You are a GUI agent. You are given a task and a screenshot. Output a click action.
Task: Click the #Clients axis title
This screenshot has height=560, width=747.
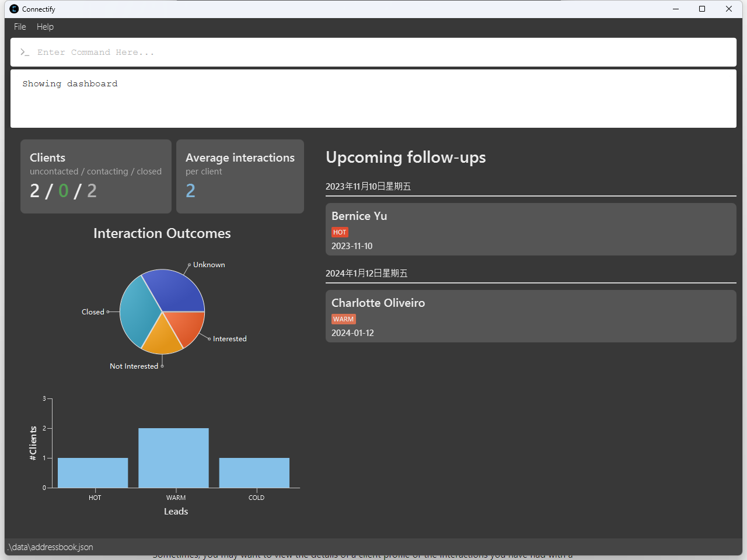[x=33, y=443]
